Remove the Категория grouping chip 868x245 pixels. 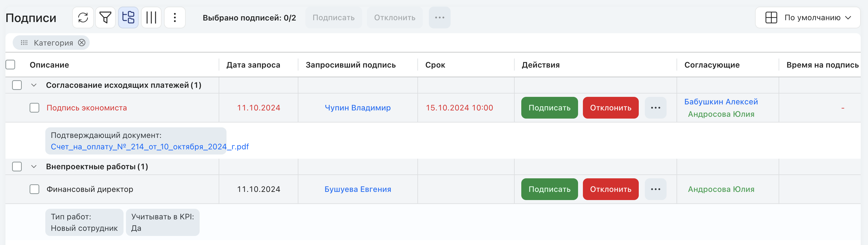pyautogui.click(x=82, y=43)
